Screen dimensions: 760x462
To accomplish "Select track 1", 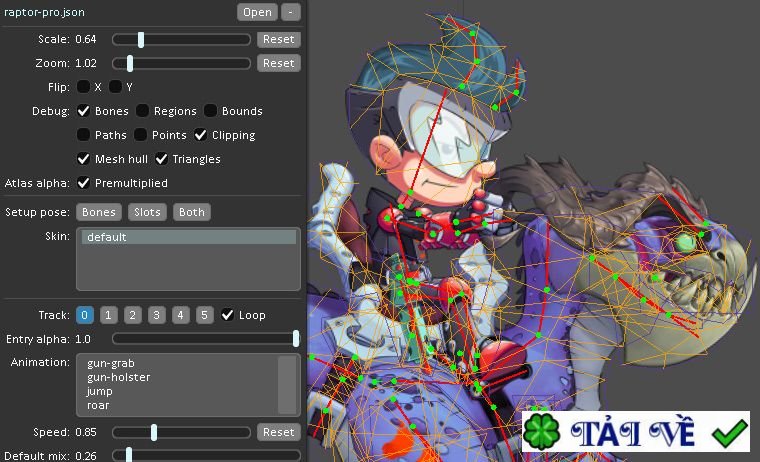I will [x=108, y=315].
